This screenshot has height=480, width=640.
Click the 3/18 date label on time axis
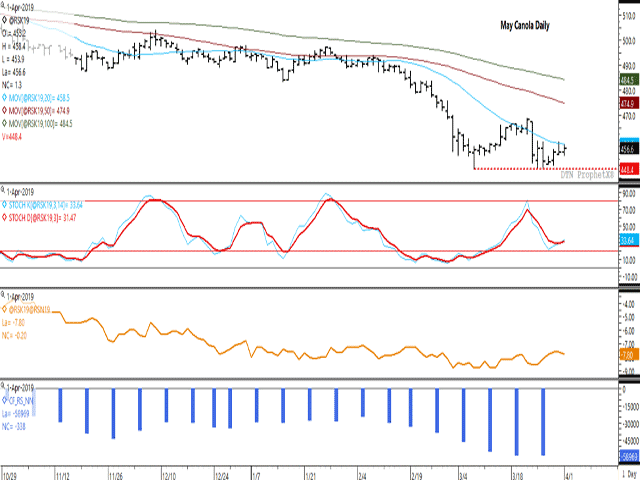click(x=518, y=476)
